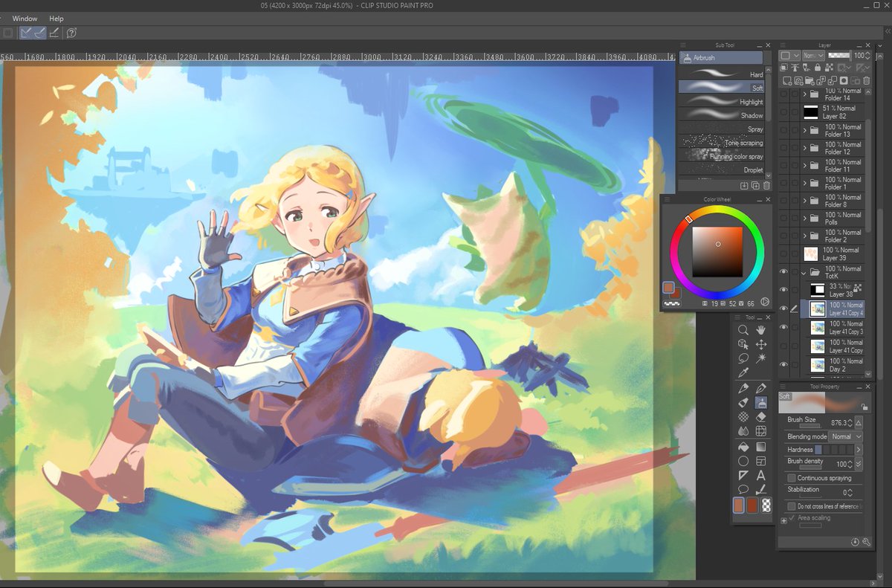
Task: Adjust the Hardness level indicator
Action: click(x=835, y=450)
